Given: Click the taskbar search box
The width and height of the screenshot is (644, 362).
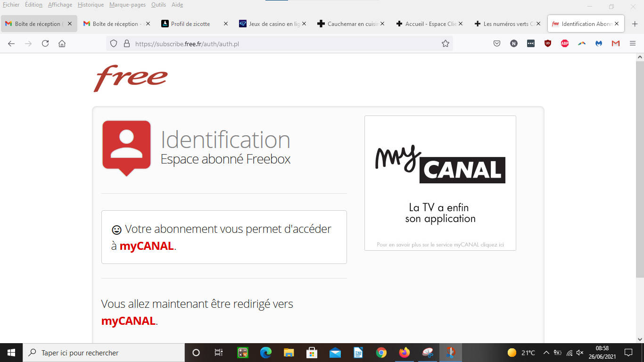Looking at the screenshot, I should [104, 353].
